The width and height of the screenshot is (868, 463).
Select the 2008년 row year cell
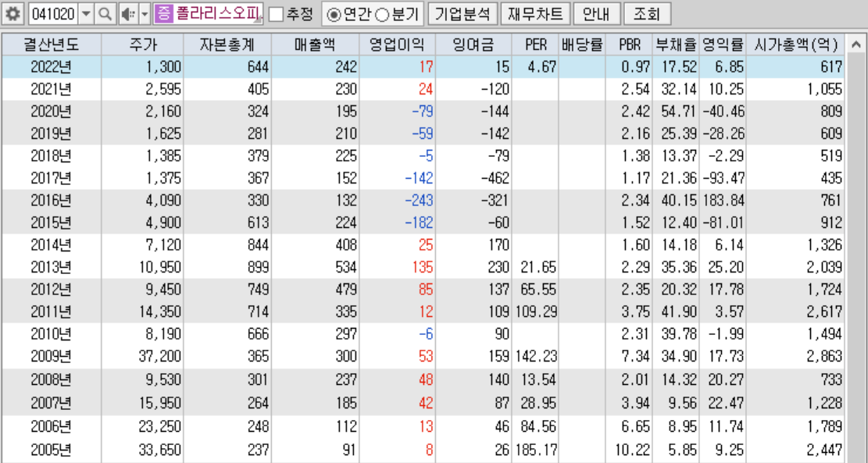tap(52, 380)
